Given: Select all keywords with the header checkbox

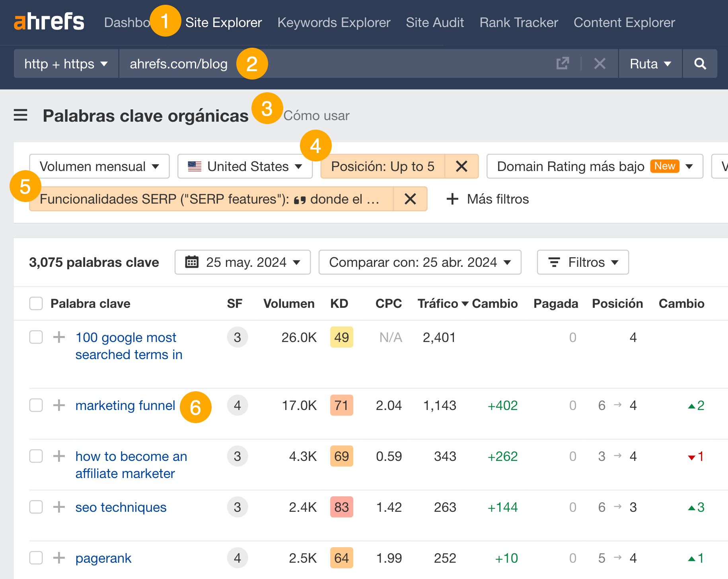Looking at the screenshot, I should [36, 303].
